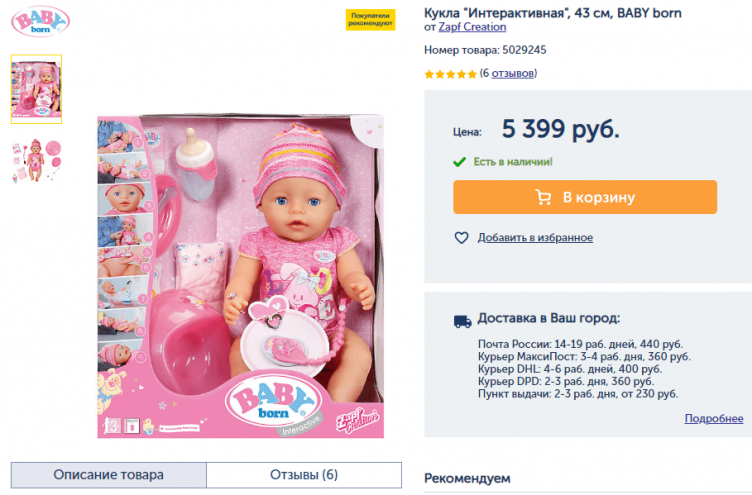Image resolution: width=752 pixels, height=495 pixels.
Task: Click the BABY born logo icon
Action: [40, 21]
